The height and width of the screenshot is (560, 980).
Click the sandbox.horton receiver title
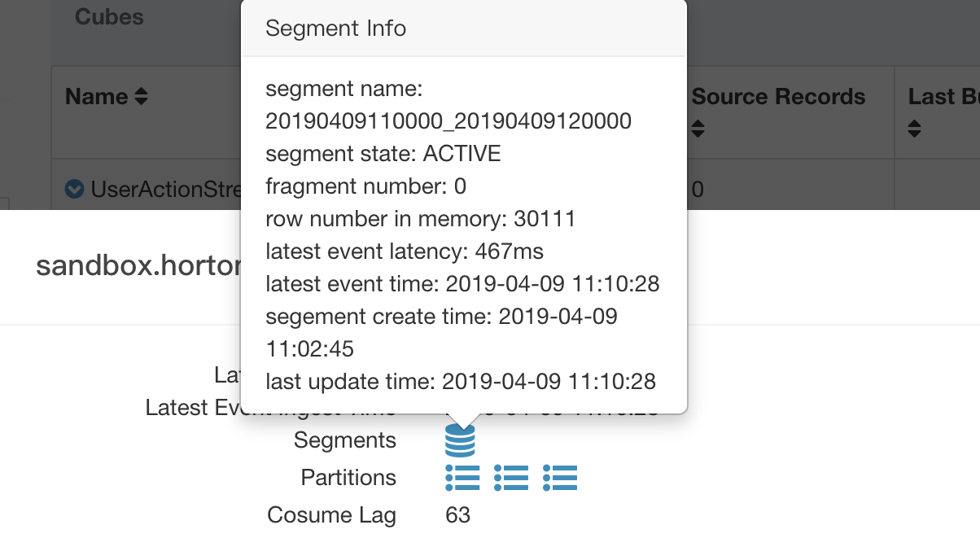(138, 266)
